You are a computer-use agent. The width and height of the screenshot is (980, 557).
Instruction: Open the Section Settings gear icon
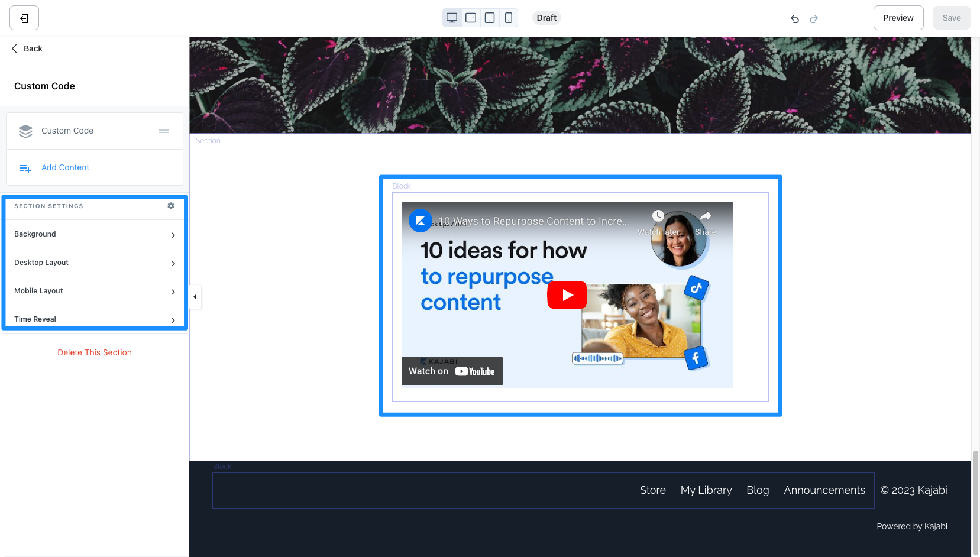[x=171, y=206]
